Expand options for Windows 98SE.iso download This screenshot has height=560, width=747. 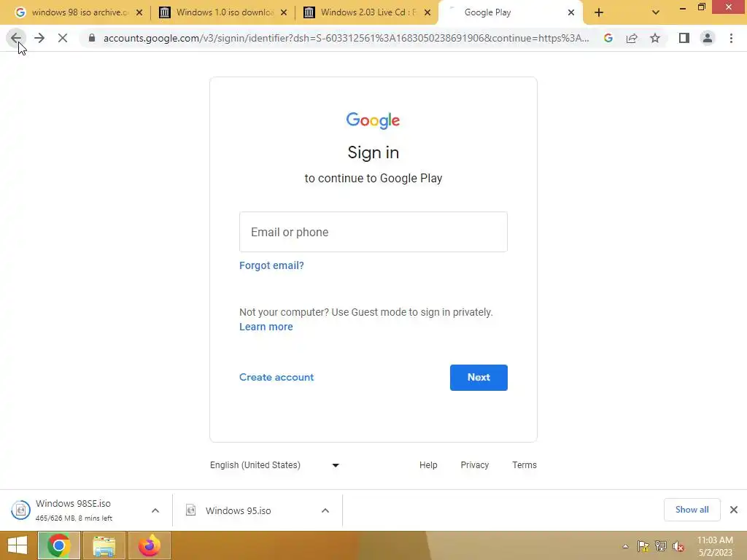155,510
